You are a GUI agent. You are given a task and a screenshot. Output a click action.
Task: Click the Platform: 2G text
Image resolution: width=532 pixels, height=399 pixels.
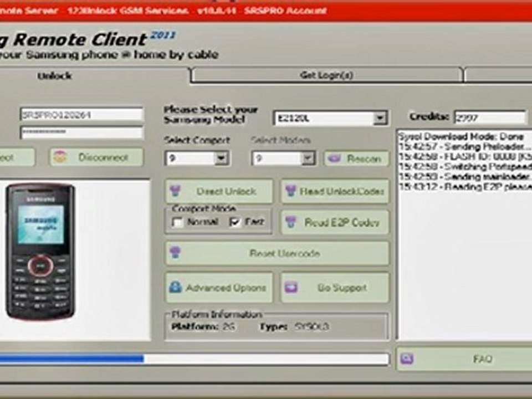tap(203, 326)
